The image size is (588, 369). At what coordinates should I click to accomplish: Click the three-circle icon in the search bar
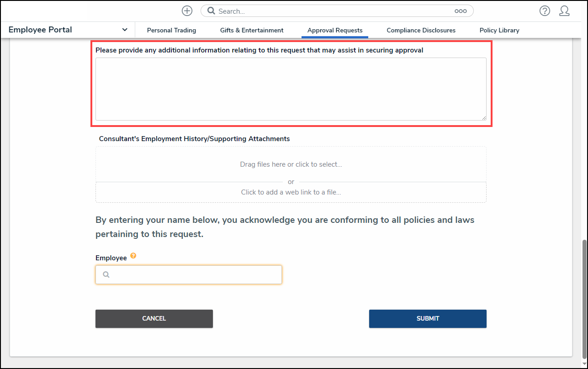tap(461, 11)
